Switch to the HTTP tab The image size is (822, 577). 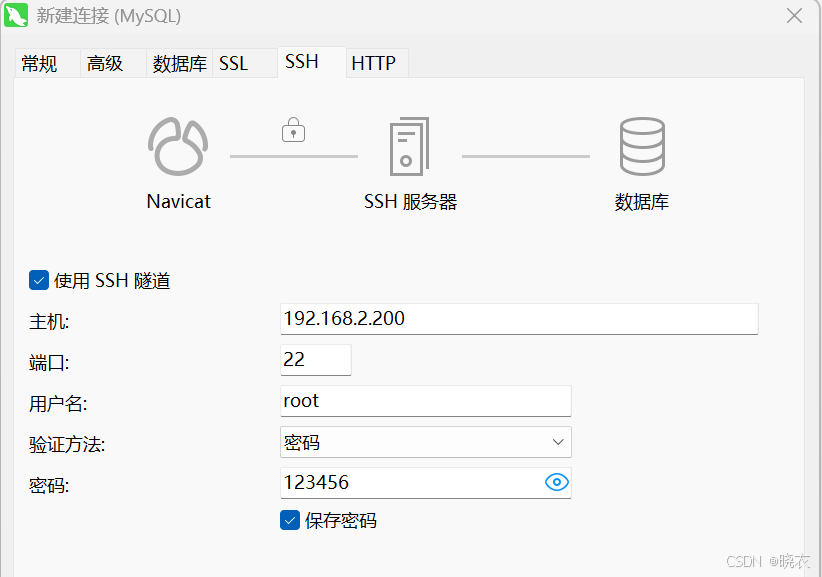pyautogui.click(x=377, y=63)
